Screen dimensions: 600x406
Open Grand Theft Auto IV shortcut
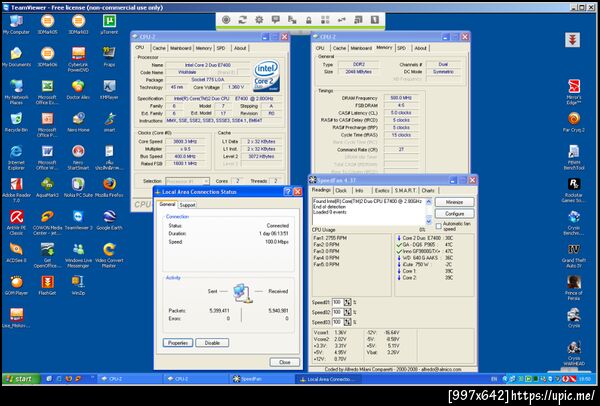[574, 254]
